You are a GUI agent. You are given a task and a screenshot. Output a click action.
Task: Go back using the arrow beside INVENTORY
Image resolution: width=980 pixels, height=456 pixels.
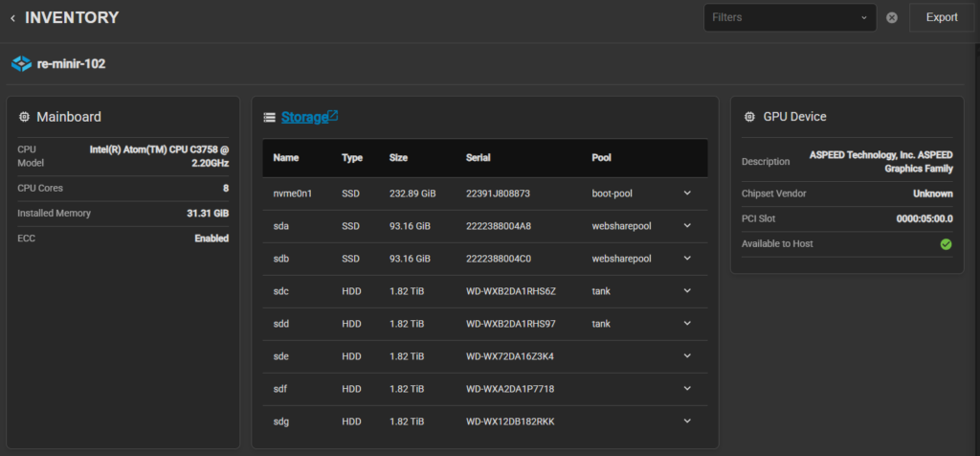click(12, 18)
